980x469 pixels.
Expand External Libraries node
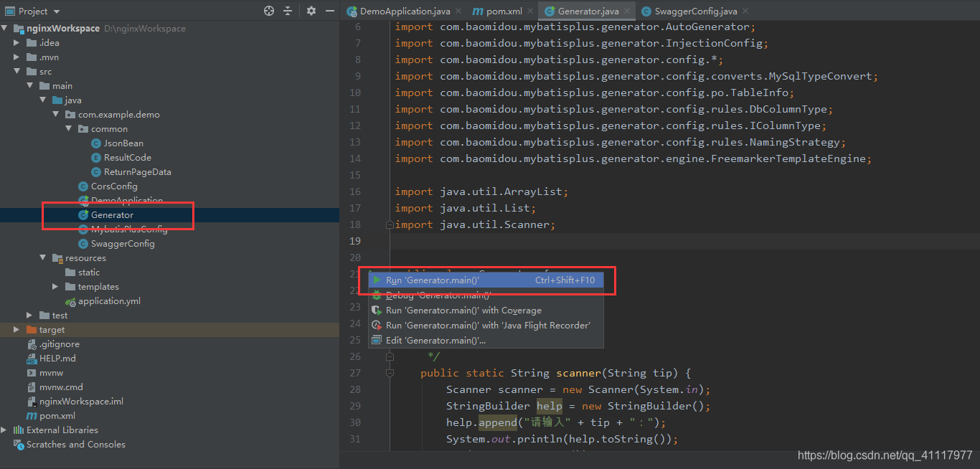[5, 430]
